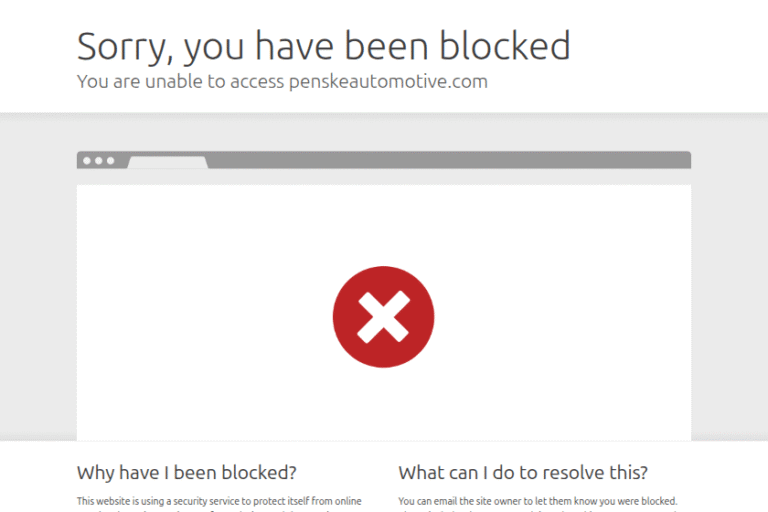Click the third dot in the illustrated browser bar
This screenshot has width=768, height=512.
109,160
